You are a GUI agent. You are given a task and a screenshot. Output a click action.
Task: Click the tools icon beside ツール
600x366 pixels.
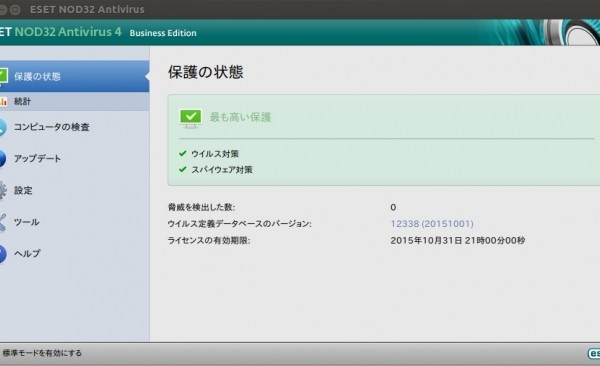coord(3,222)
